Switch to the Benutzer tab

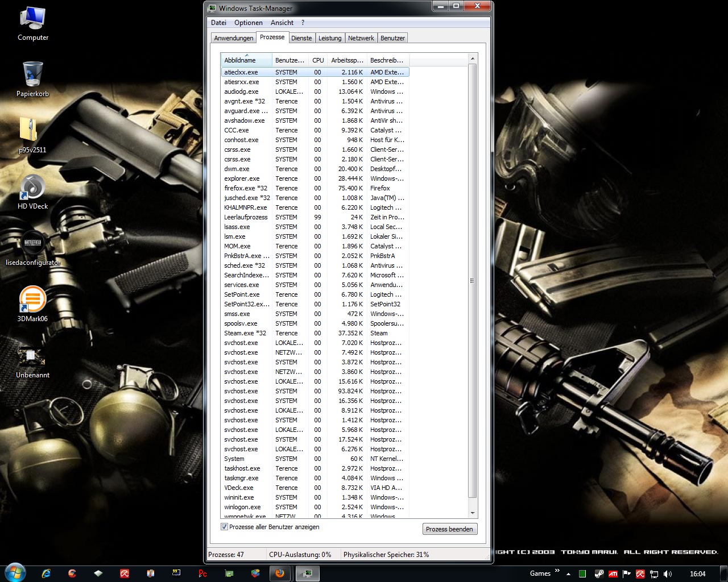click(392, 38)
